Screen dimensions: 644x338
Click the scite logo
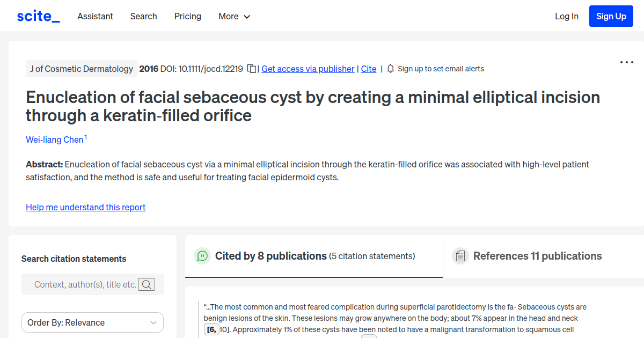[x=38, y=16]
